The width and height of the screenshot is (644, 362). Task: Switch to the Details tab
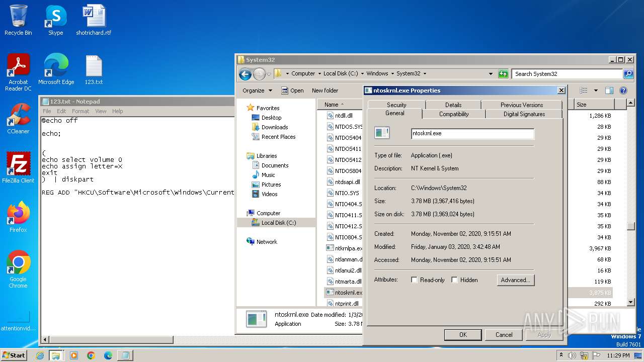click(x=453, y=105)
